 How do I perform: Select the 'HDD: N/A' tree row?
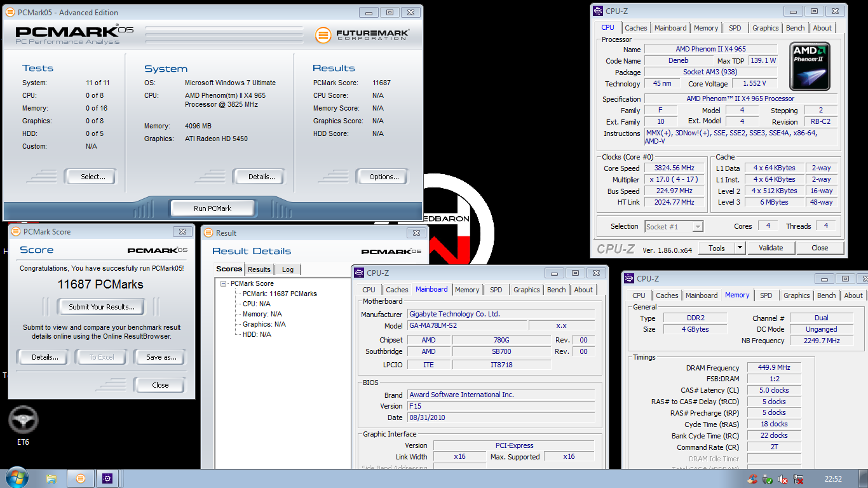coord(257,334)
